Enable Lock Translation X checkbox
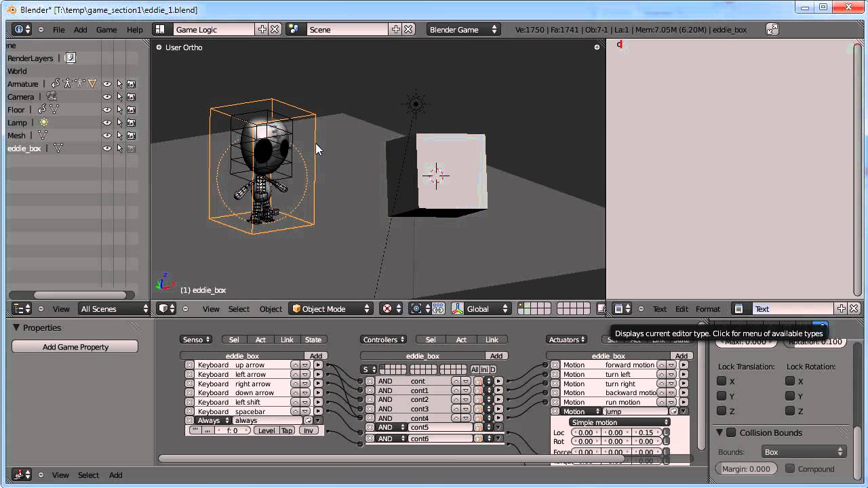The width and height of the screenshot is (868, 488). click(722, 382)
